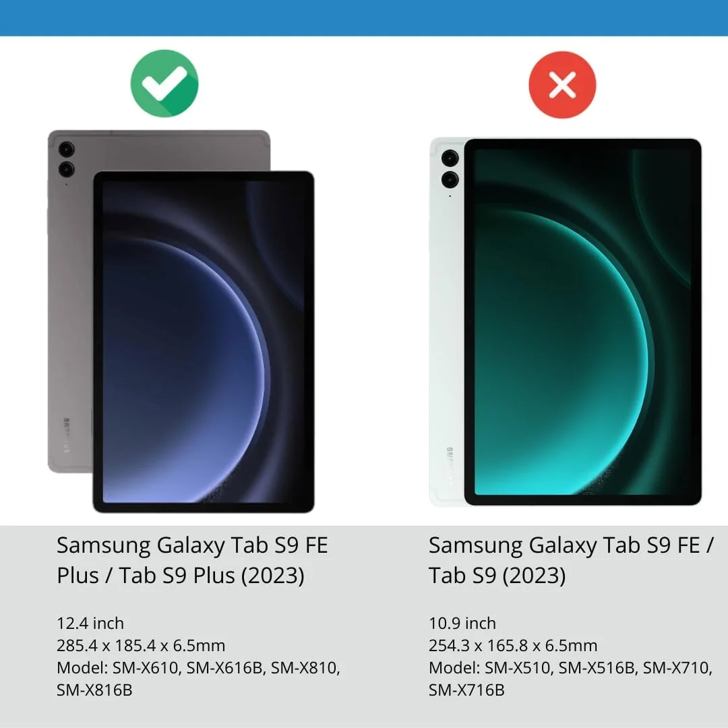
Task: Select the gray tablet's upper rear camera lens
Action: [67, 150]
